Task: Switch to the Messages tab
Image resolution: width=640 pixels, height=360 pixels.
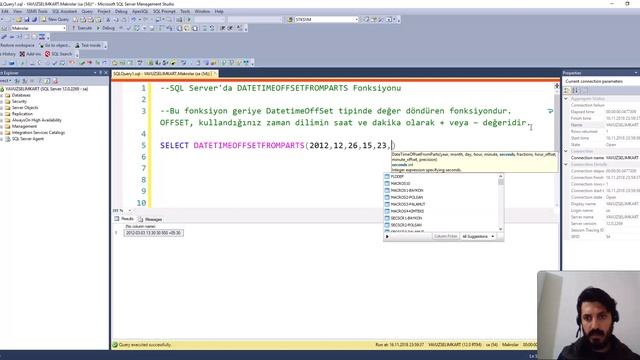Action: coord(150,219)
